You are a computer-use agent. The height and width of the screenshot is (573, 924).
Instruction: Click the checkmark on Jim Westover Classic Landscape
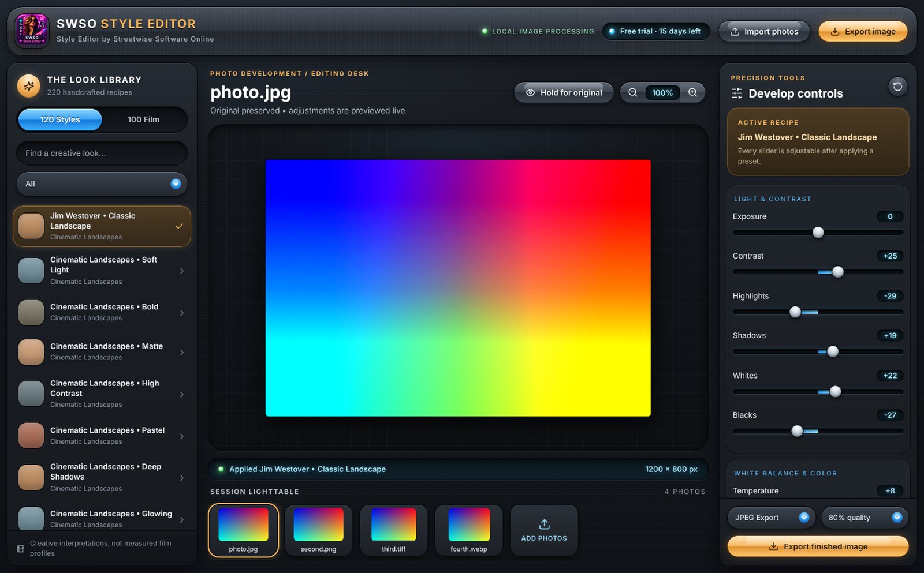(x=180, y=226)
